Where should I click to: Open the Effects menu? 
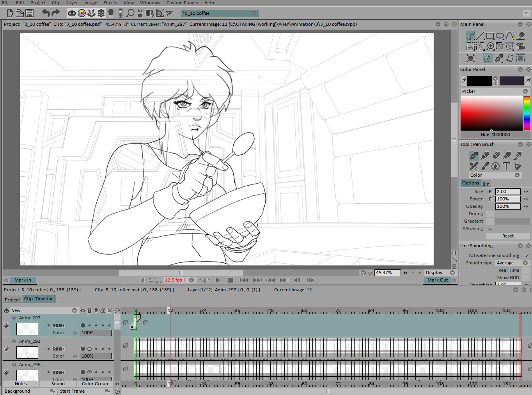tap(110, 3)
